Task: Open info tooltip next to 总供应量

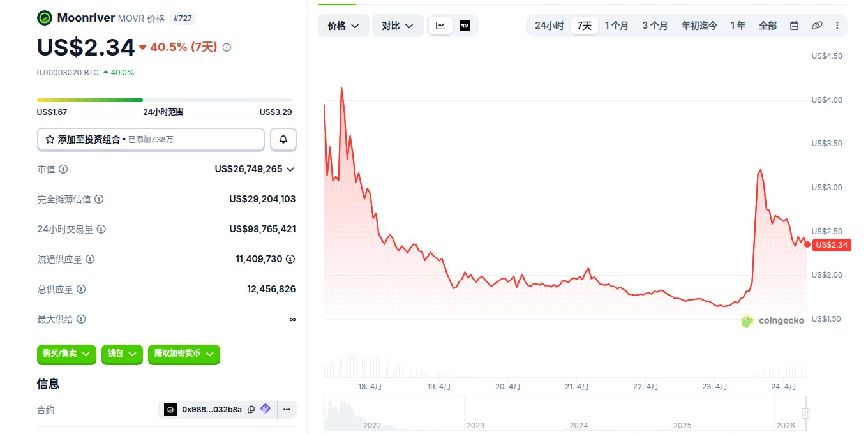Action: [x=81, y=289]
